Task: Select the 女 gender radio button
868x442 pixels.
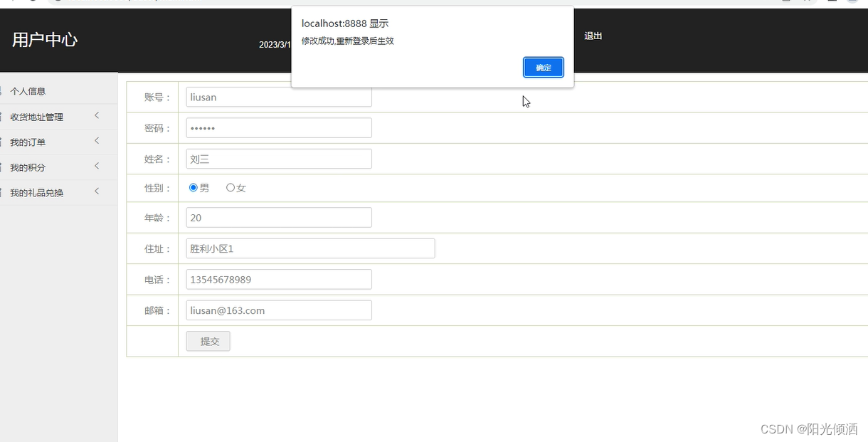Action: (229, 187)
